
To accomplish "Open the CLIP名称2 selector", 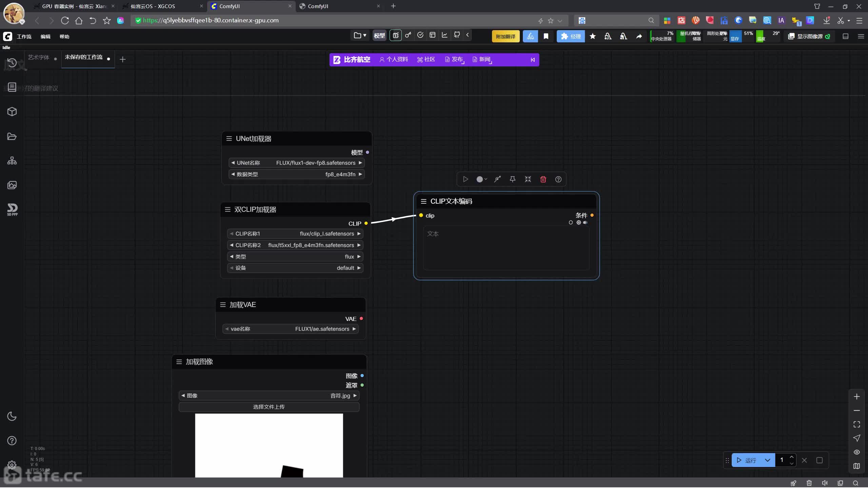I will click(295, 245).
